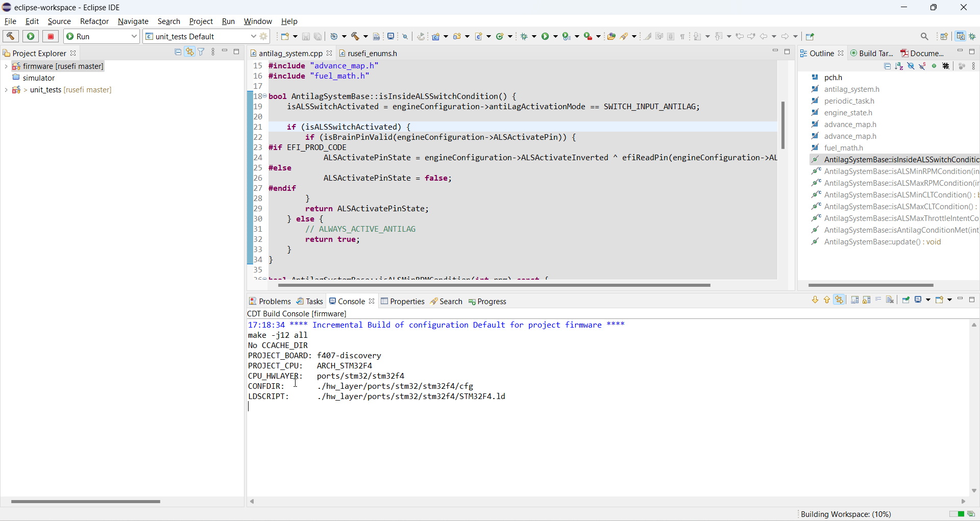Viewport: 980px width, 521px height.
Task: Toggle Hide Static Members in Outline toolbar
Action: (x=923, y=66)
